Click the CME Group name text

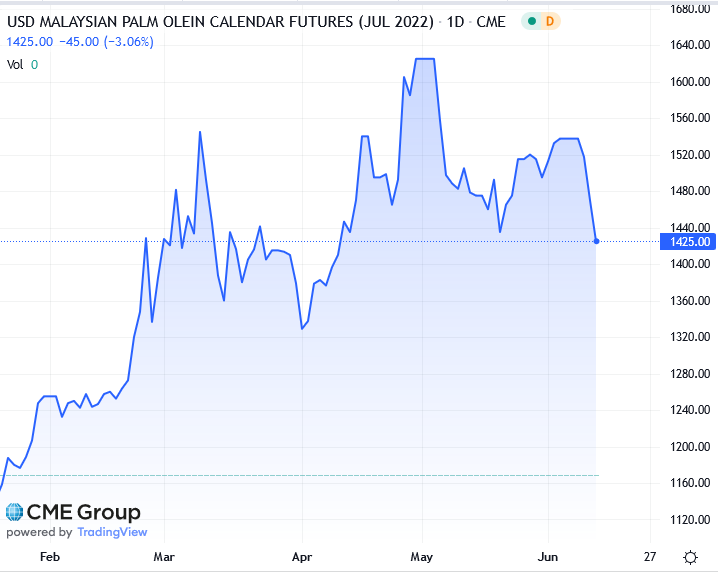tap(83, 512)
